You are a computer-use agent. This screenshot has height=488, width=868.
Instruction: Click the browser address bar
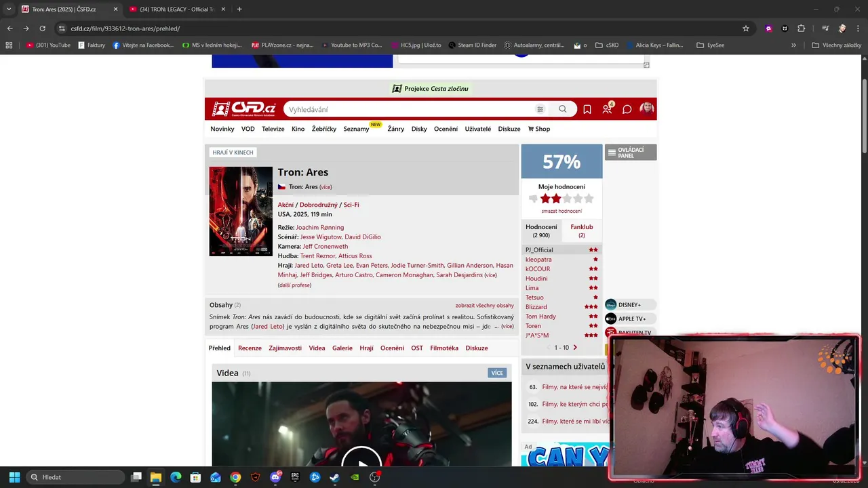coord(400,28)
